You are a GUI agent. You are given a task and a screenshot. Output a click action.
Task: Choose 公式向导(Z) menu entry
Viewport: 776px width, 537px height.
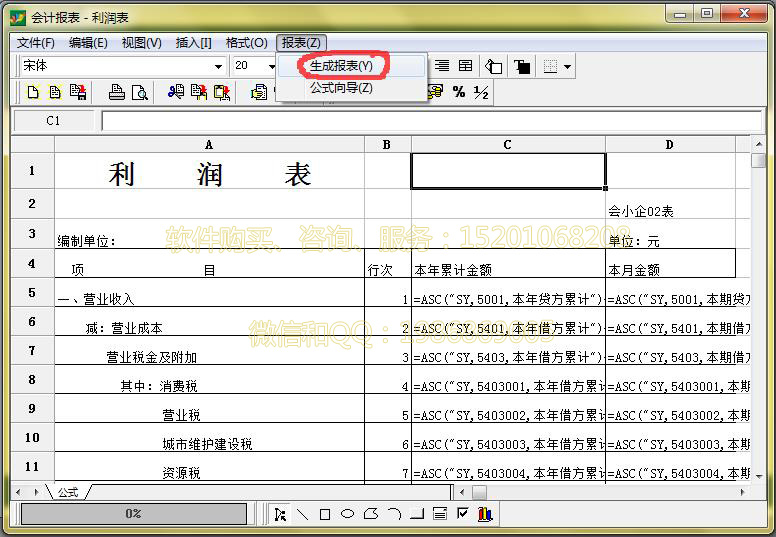[341, 88]
